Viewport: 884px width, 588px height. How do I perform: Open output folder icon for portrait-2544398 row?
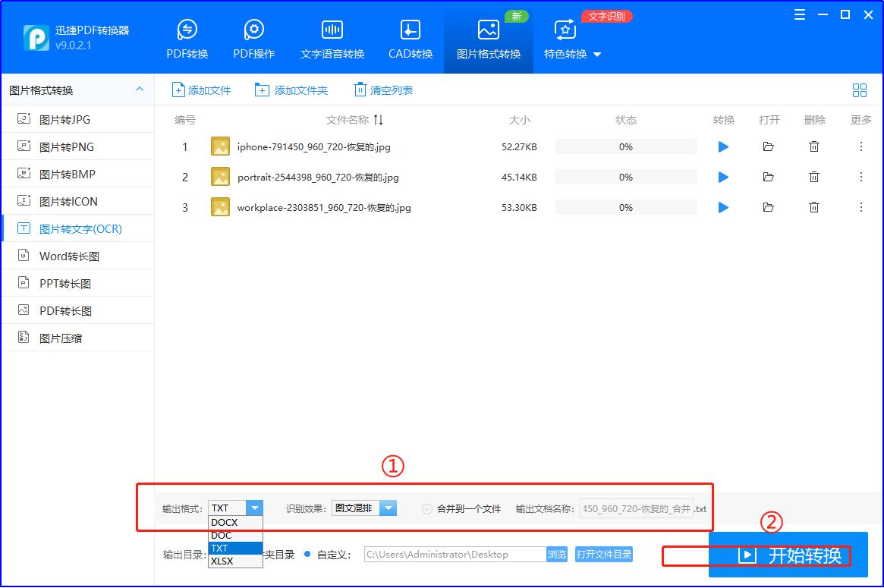[x=769, y=177]
